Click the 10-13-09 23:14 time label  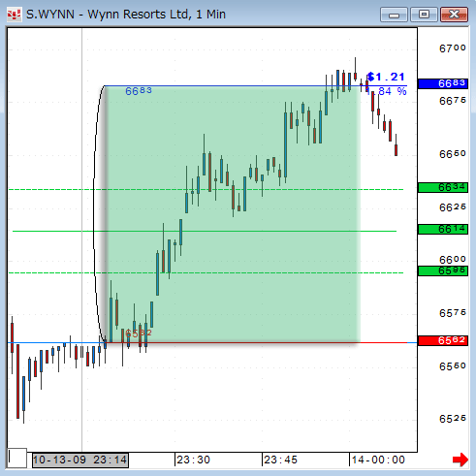click(80, 460)
